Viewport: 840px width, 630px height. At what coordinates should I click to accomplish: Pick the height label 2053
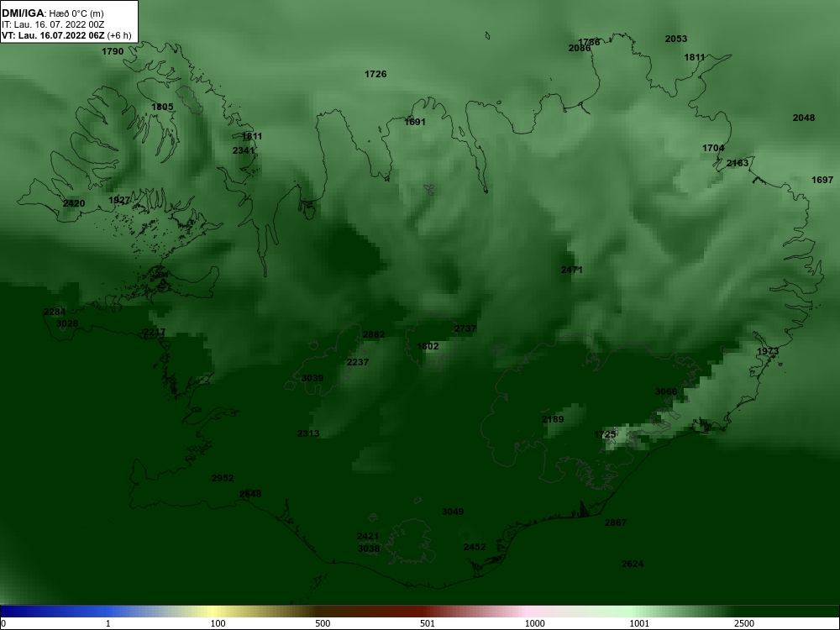pos(676,39)
